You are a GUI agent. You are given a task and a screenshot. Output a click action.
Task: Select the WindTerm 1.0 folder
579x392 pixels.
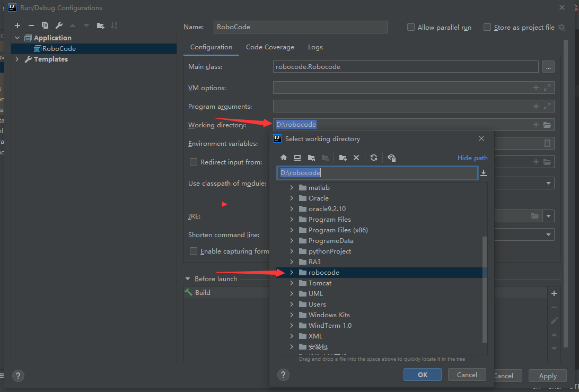[x=330, y=326]
